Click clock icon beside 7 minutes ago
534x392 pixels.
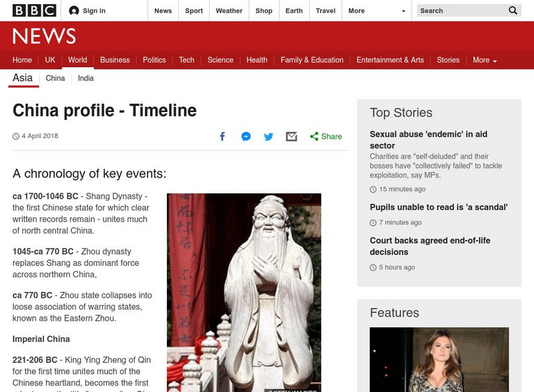click(x=373, y=223)
